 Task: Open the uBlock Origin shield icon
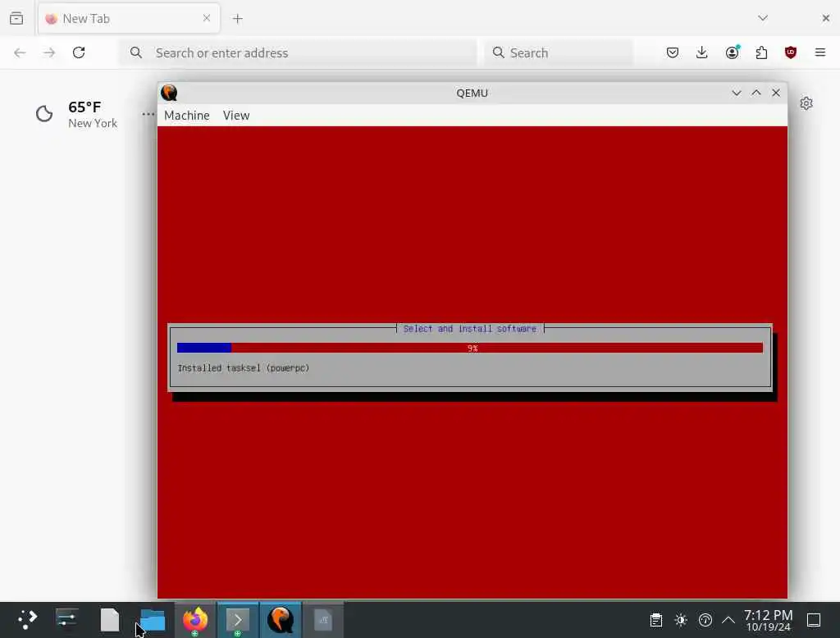point(791,52)
